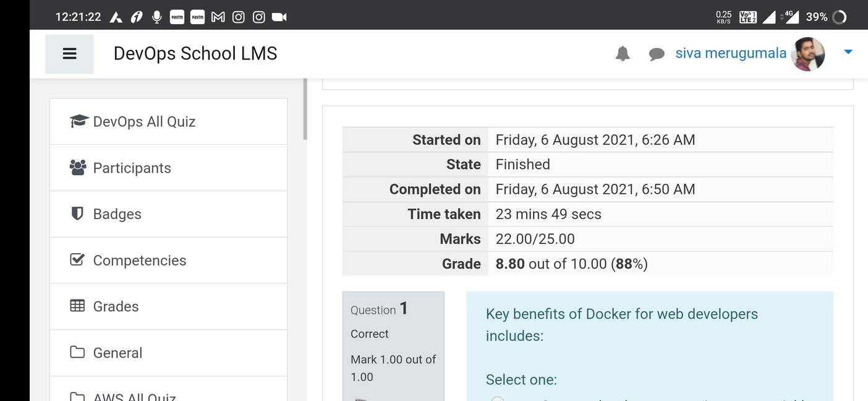Open DevOps All Quiz in sidebar
This screenshot has height=401, width=868.
tap(144, 121)
